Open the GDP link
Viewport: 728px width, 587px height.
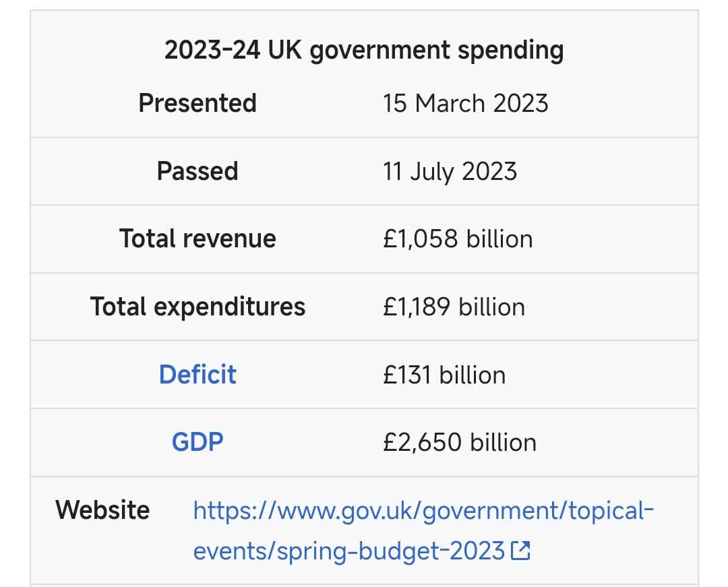coord(198,441)
